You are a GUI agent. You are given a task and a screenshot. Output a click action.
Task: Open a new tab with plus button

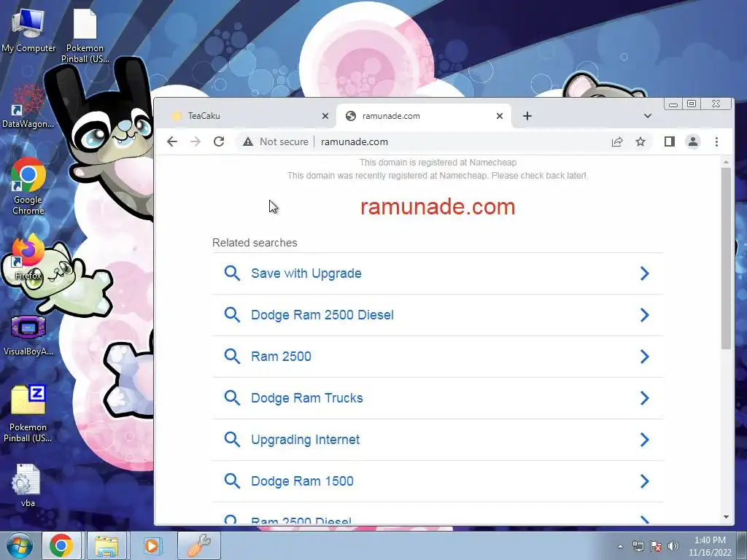tap(527, 116)
